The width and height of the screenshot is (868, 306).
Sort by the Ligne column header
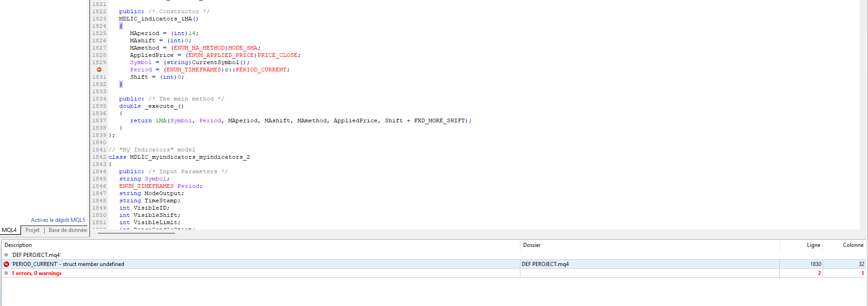[801, 245]
